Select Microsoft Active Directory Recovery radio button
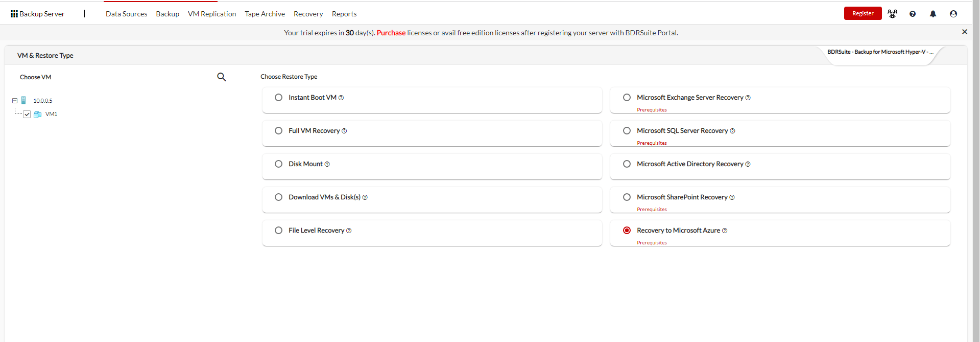The width and height of the screenshot is (980, 342). (x=627, y=164)
